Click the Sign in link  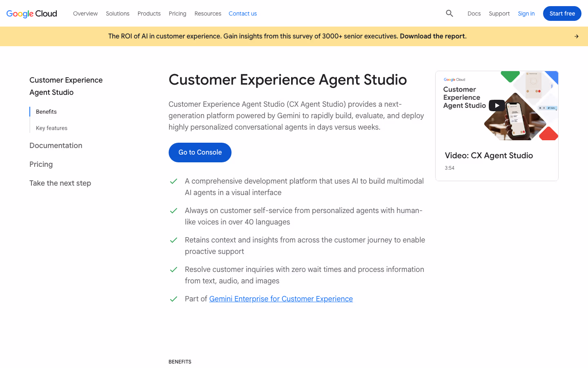(526, 13)
